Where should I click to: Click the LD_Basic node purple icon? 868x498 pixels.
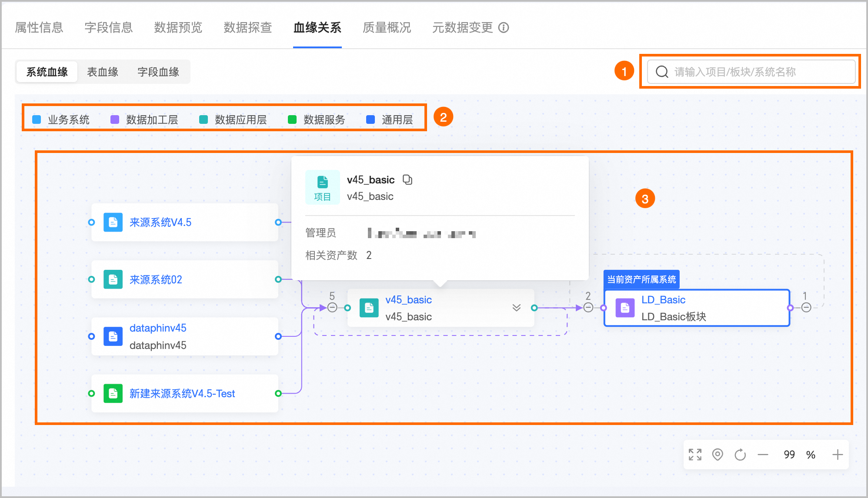625,308
